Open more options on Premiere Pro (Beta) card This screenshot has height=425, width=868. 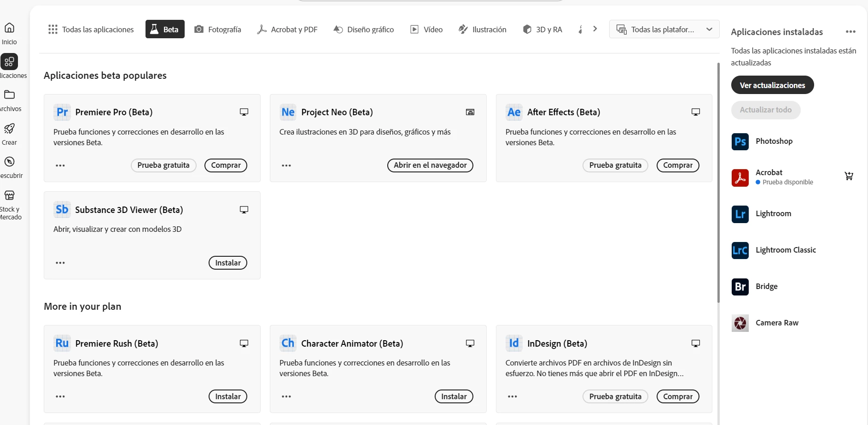click(60, 165)
